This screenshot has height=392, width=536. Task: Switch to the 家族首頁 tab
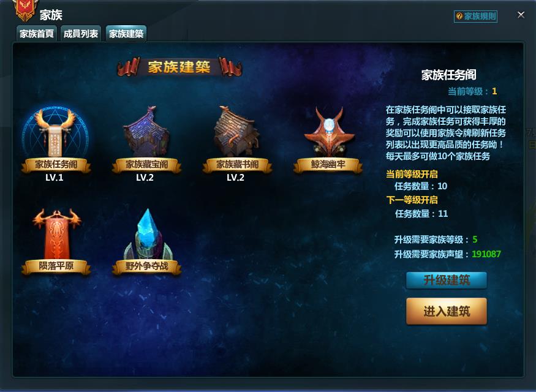pos(37,34)
